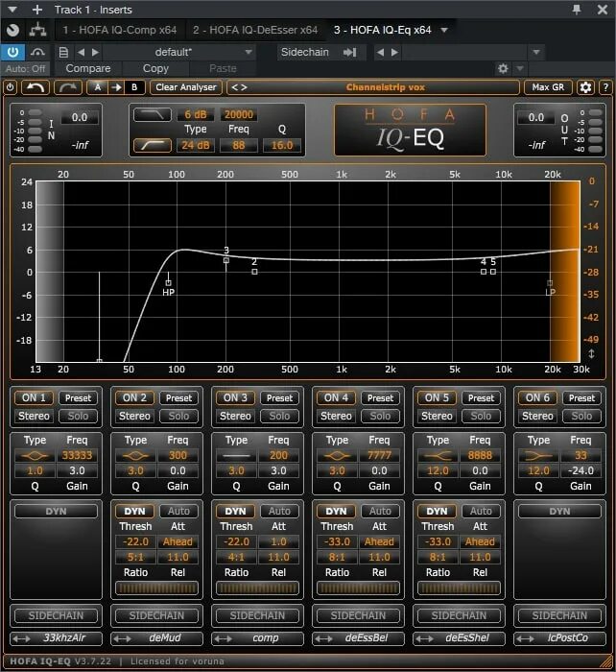This screenshot has height=672, width=616.
Task: Click the host settings gear icon
Action: (503, 68)
